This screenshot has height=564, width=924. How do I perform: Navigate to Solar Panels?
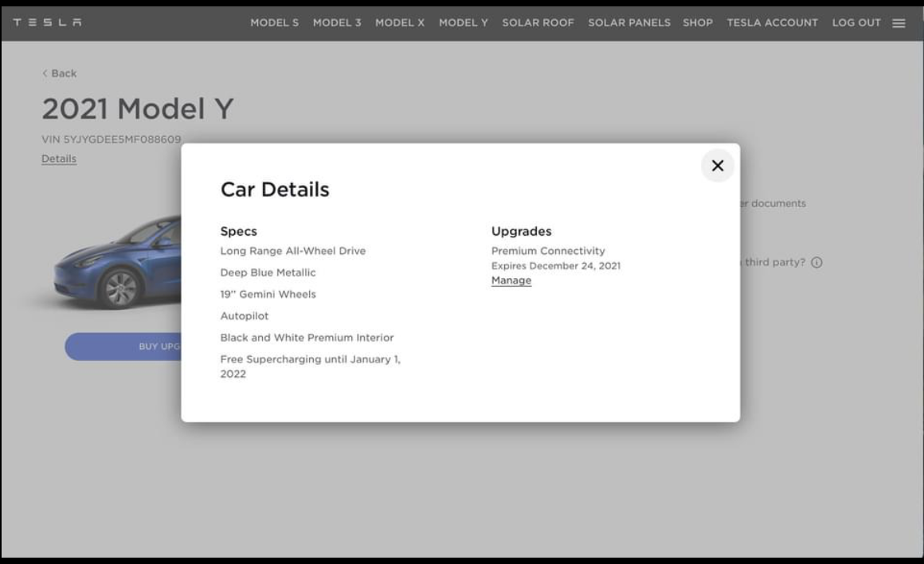click(628, 22)
